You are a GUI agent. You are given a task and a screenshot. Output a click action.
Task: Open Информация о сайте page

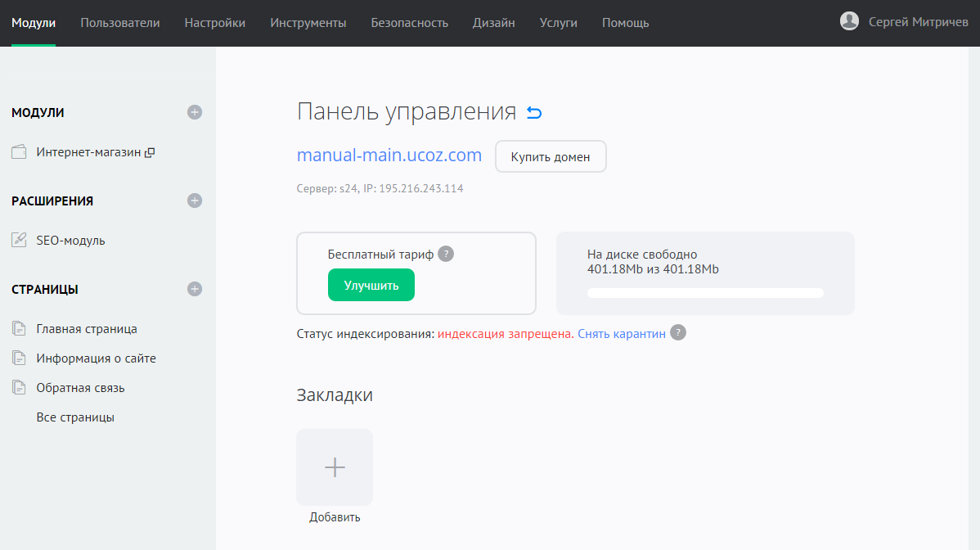(x=96, y=358)
